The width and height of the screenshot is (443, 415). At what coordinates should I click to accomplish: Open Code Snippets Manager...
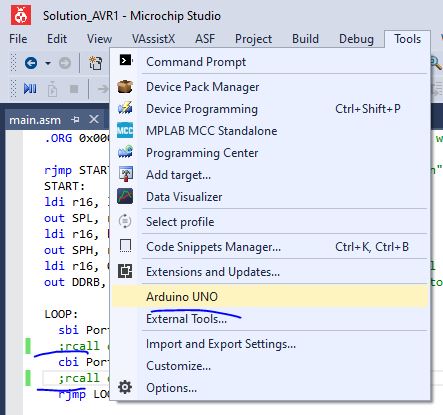point(270,247)
